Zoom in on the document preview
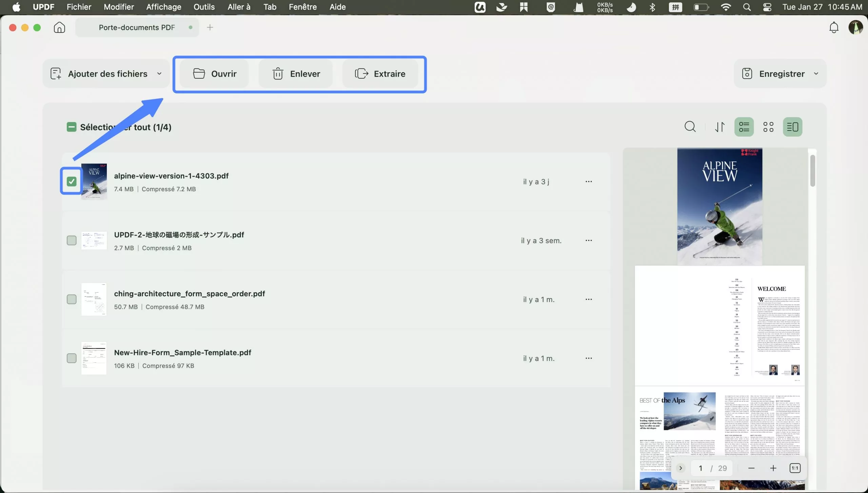 pos(773,468)
